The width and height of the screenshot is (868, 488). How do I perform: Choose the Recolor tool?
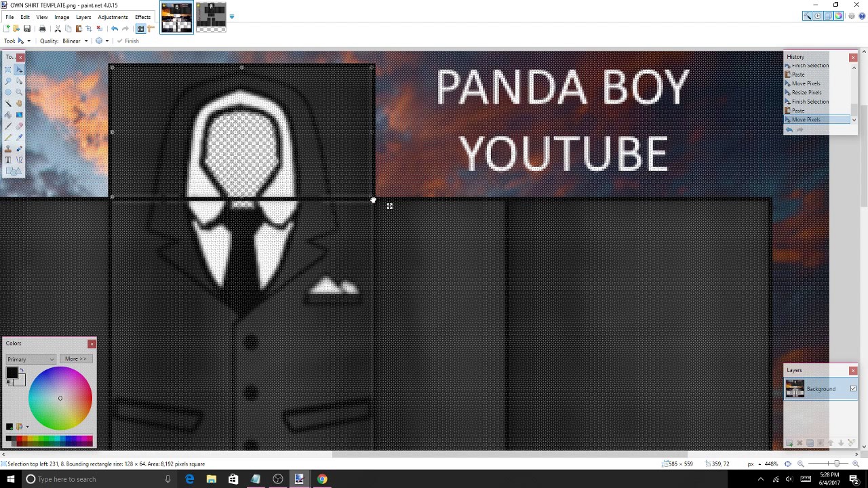pos(19,149)
